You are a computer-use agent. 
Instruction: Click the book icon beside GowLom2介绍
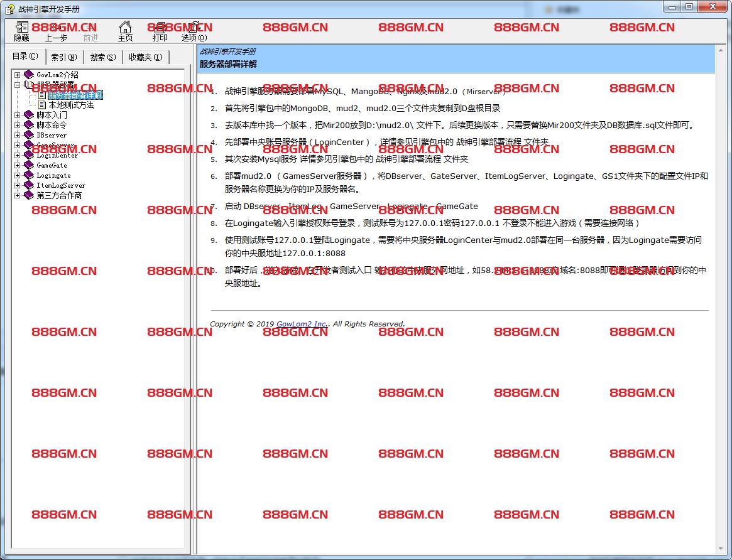tap(29, 75)
